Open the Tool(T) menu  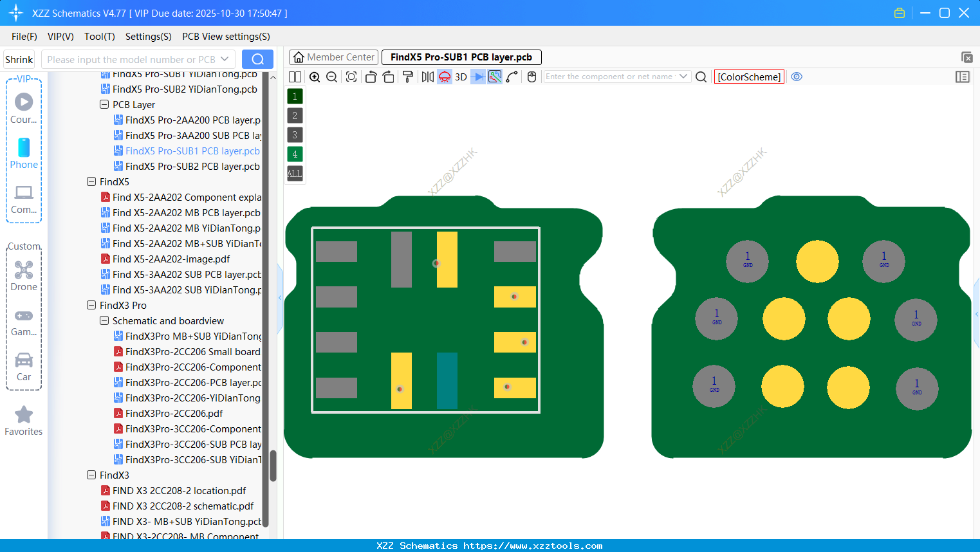click(100, 37)
